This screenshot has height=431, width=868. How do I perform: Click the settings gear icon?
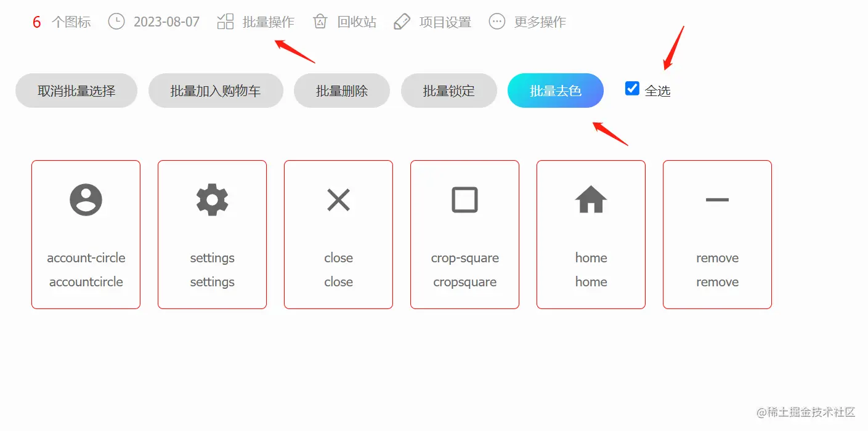[x=212, y=200]
